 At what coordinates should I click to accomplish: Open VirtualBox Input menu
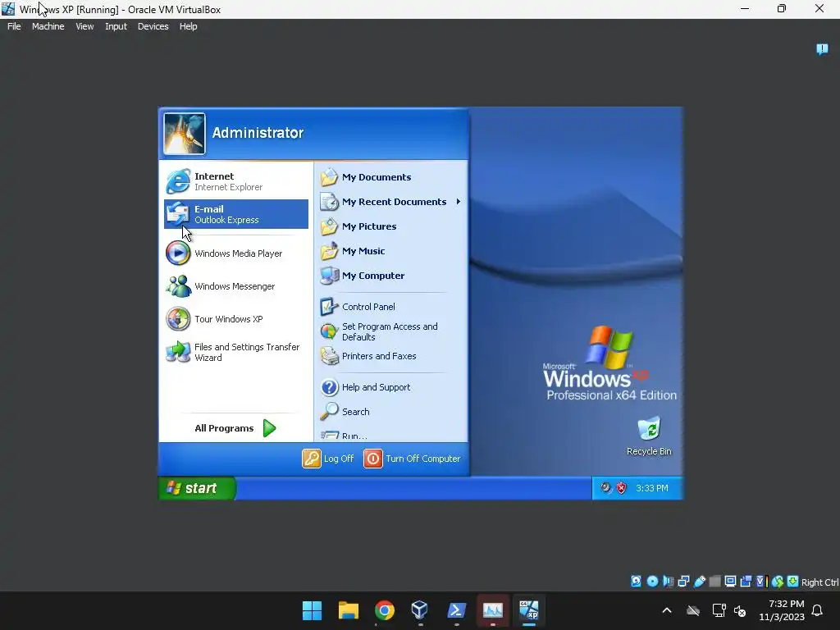coord(116,26)
